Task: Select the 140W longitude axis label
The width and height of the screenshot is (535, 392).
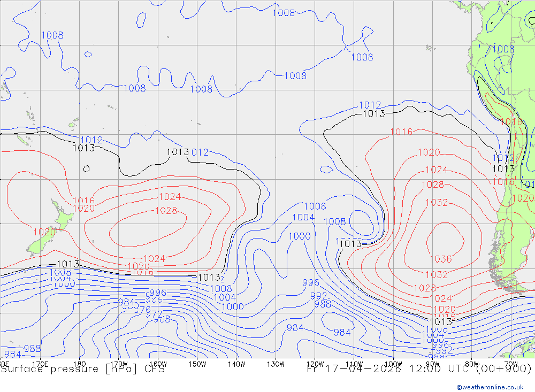Action: click(236, 364)
